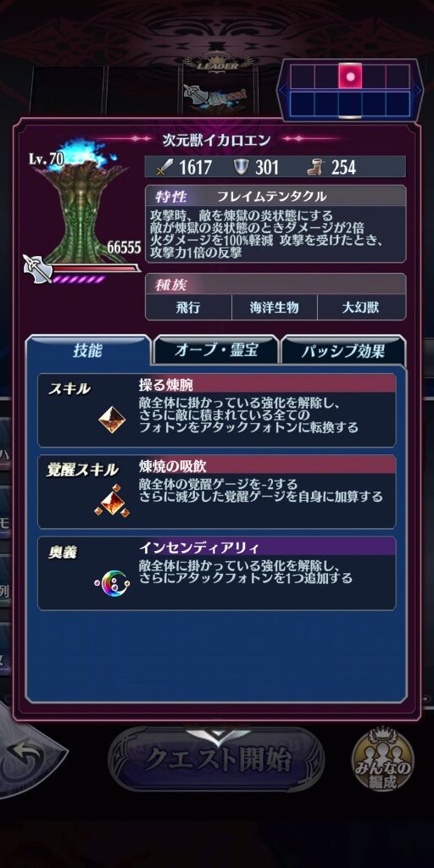This screenshot has height=868, width=434.
Task: Select the highlighted pink formation grid cell
Action: 350,76
